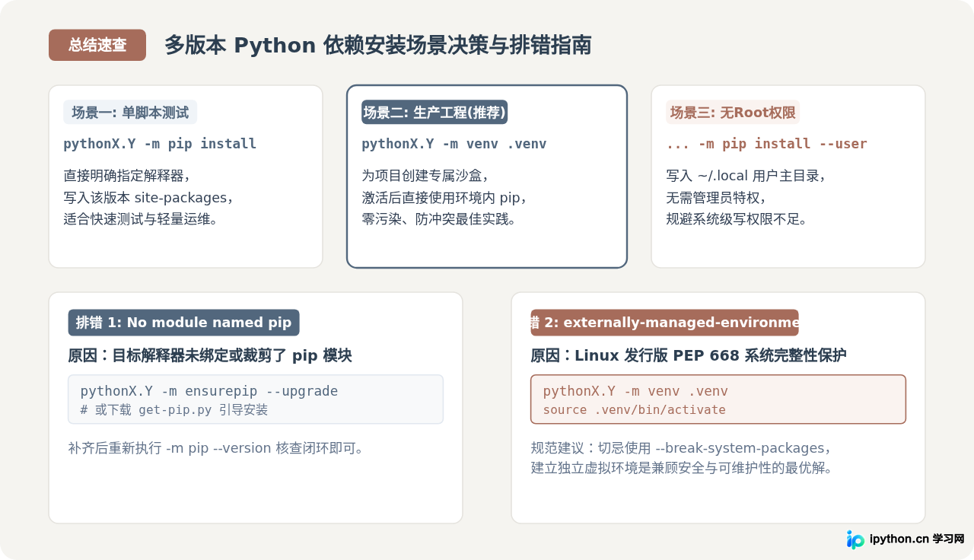Select the command source .venv/bin/activate
The width and height of the screenshot is (974, 560).
coord(634,410)
